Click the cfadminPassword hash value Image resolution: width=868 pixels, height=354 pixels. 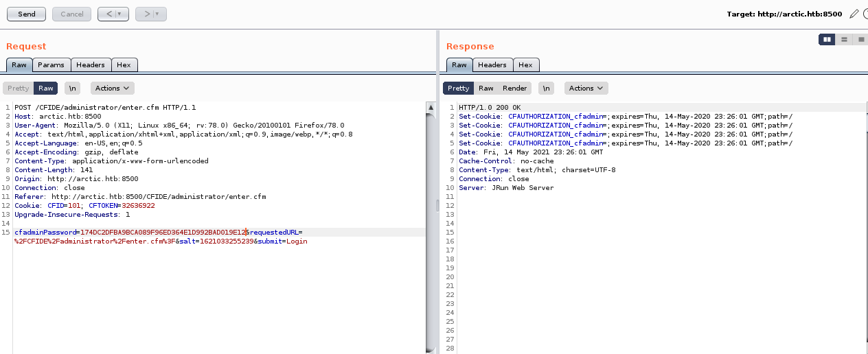tap(163, 233)
